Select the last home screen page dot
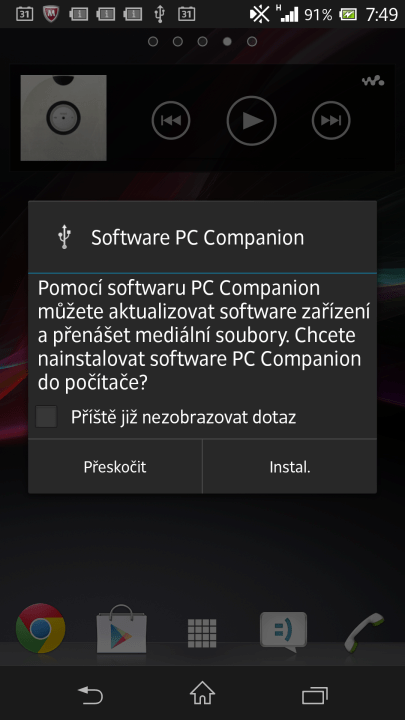Image resolution: width=405 pixels, height=720 pixels. tap(252, 41)
